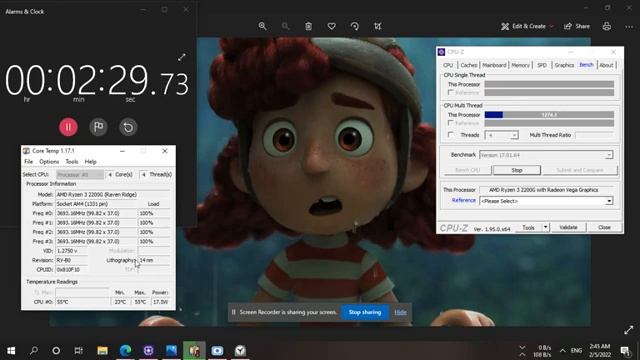The height and width of the screenshot is (360, 640).
Task: Open the notification center
Action: (x=625, y=351)
